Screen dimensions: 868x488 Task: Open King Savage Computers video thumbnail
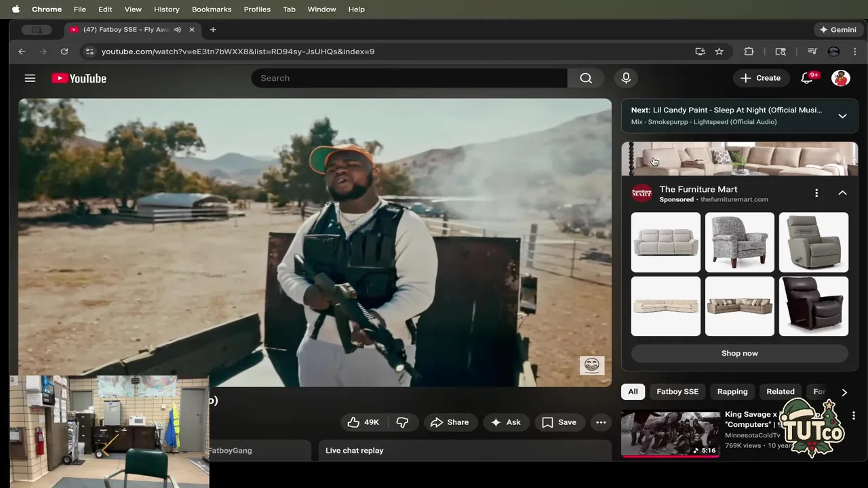coord(671,433)
